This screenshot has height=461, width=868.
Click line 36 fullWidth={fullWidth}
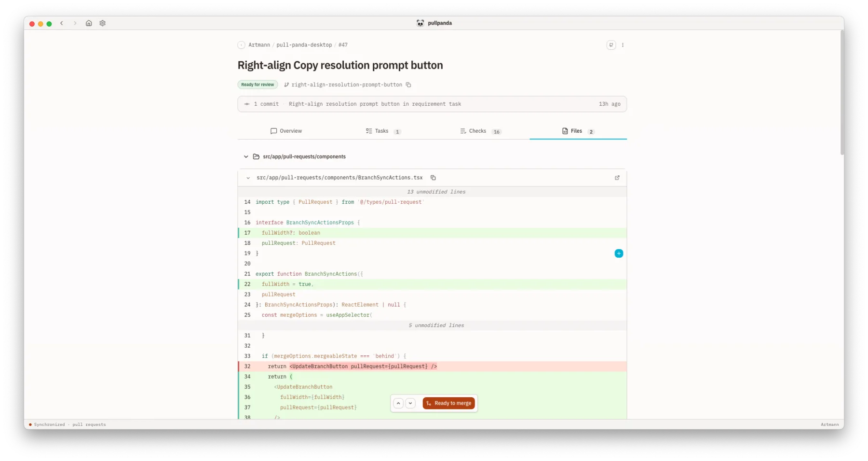(x=432, y=397)
